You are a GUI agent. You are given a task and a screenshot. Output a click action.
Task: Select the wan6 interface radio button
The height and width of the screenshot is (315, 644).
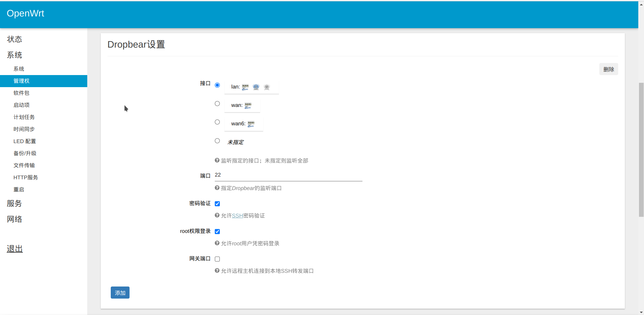click(217, 122)
